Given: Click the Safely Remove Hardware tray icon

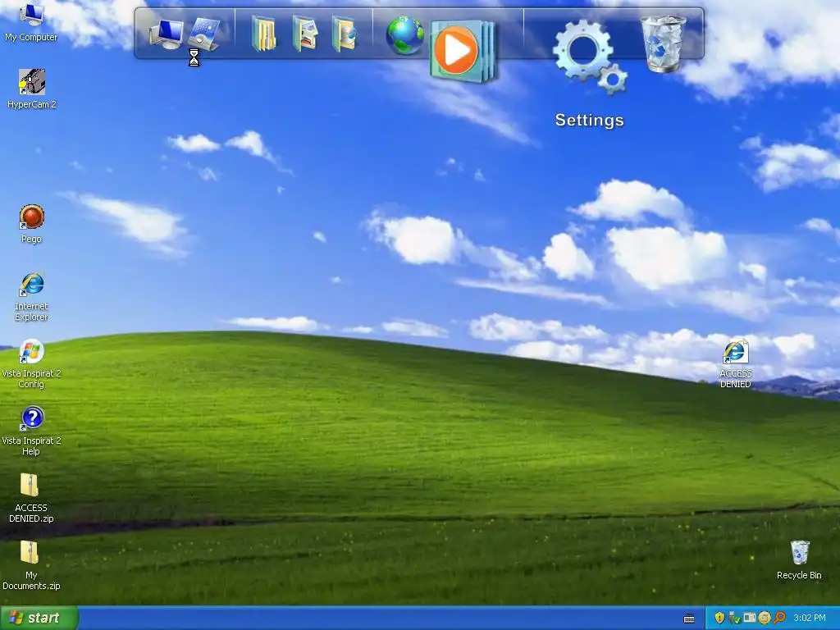Looking at the screenshot, I should 734,618.
